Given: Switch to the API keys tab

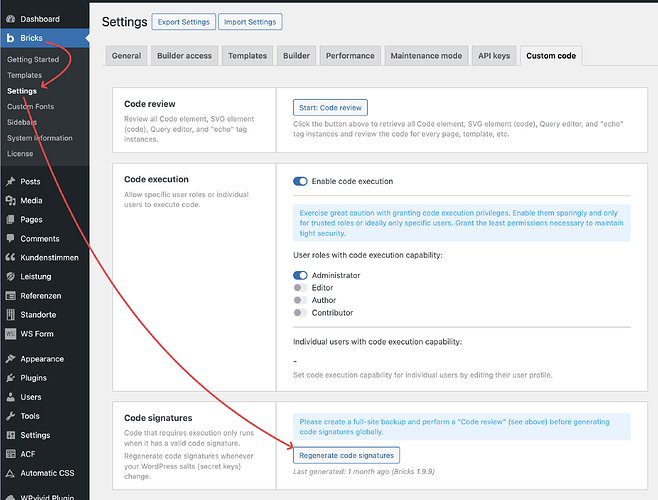Looking at the screenshot, I should pyautogui.click(x=494, y=56).
